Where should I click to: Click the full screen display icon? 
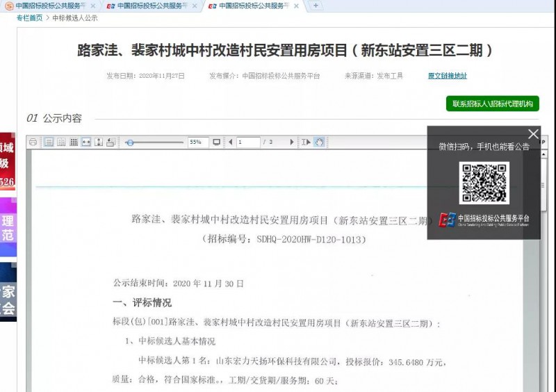[217, 142]
